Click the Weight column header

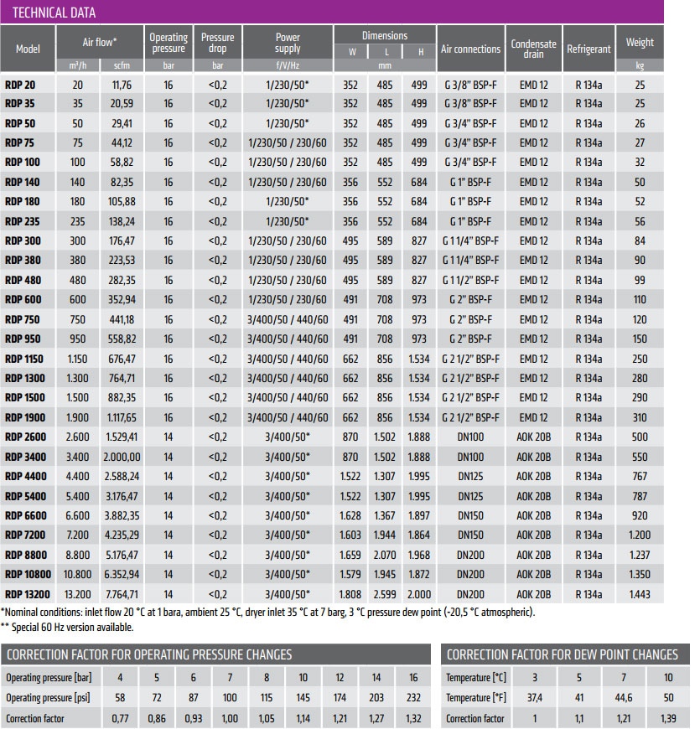(x=640, y=42)
